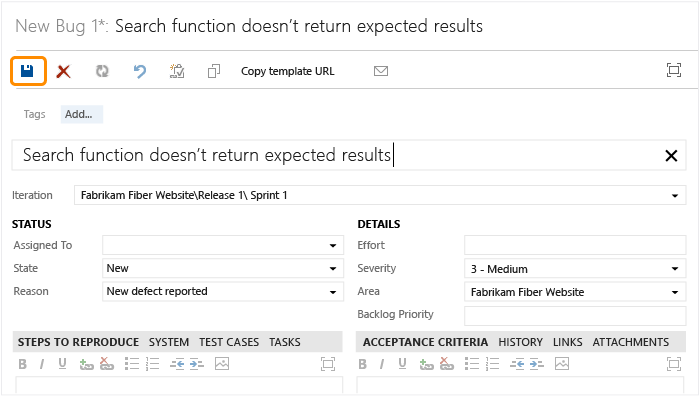Screen dimensions: 700x397
Task: Click the Effort input field
Action: [x=575, y=245]
